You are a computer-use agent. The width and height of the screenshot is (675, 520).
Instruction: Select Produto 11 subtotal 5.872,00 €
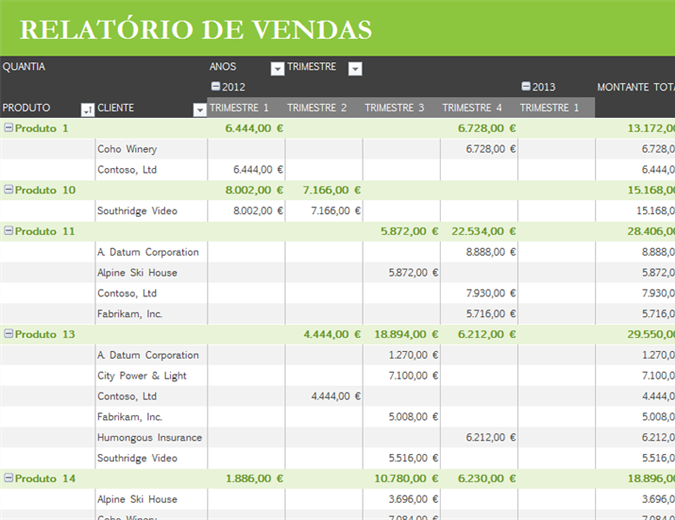pyautogui.click(x=409, y=232)
